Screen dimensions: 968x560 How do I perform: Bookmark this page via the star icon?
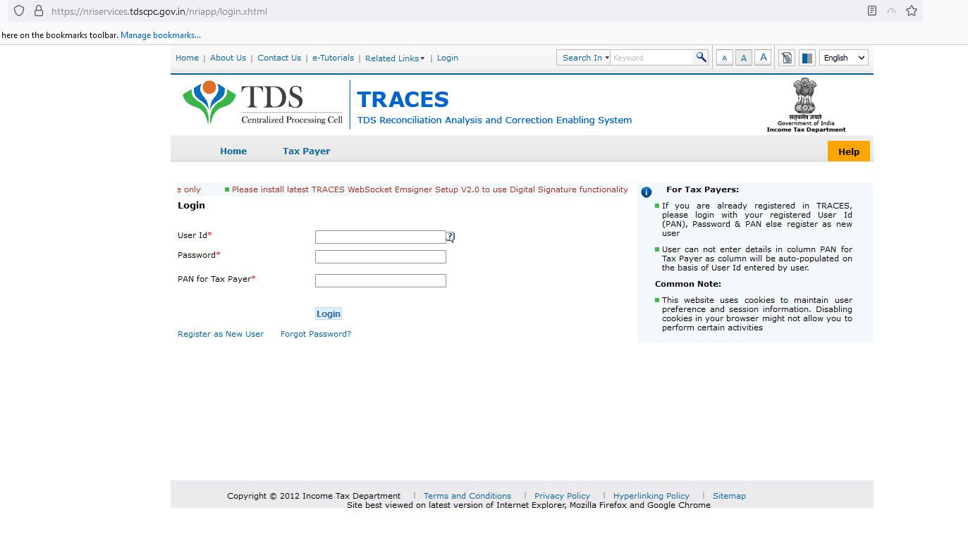coord(910,11)
